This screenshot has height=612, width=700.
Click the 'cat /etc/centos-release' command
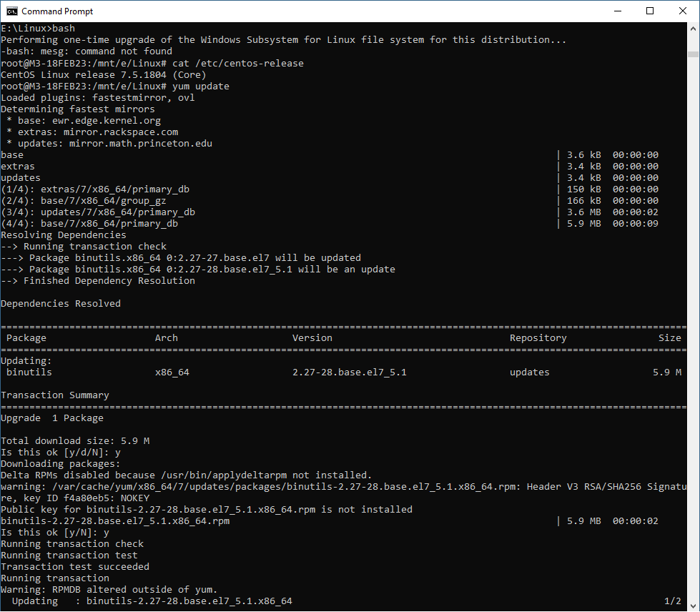[238, 64]
